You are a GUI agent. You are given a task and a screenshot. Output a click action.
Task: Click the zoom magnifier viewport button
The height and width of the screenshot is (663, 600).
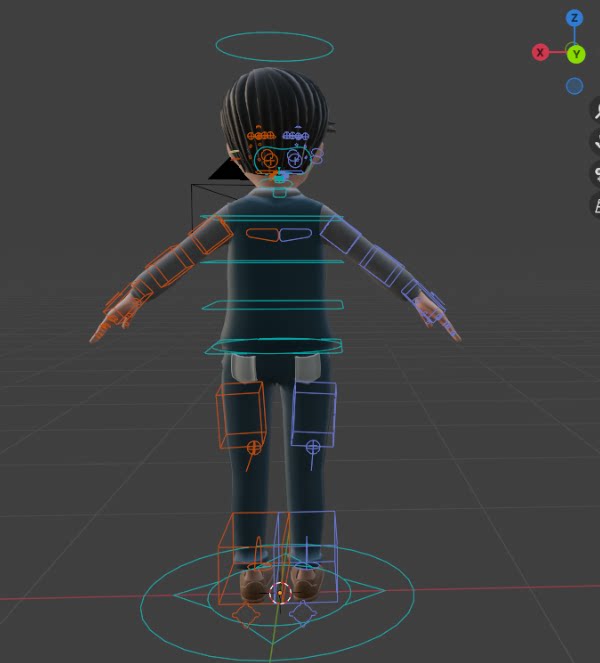596,110
